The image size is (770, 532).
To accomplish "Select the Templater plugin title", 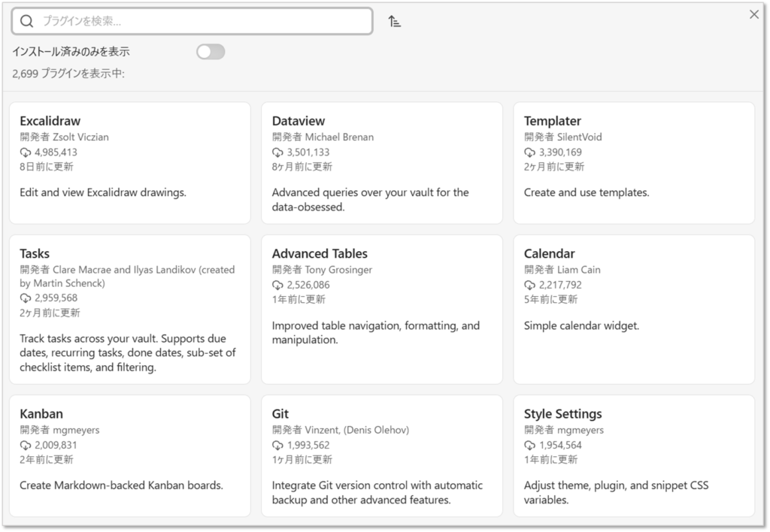I will pyautogui.click(x=552, y=121).
